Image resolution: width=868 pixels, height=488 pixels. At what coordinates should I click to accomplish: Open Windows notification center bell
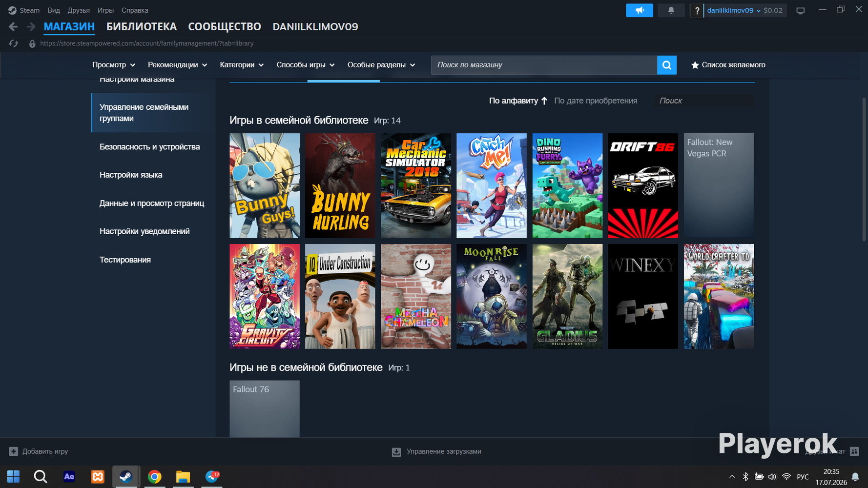pyautogui.click(x=855, y=477)
